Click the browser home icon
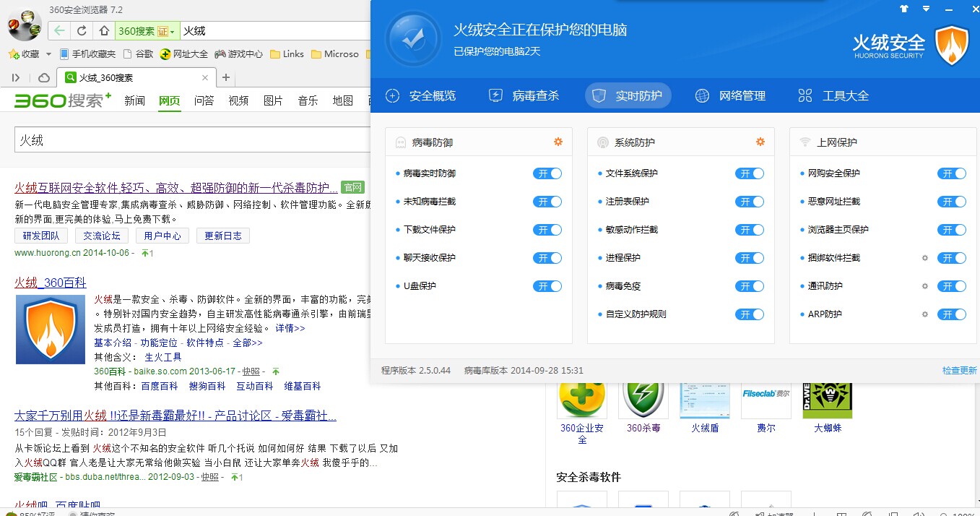This screenshot has width=980, height=516. (x=104, y=31)
